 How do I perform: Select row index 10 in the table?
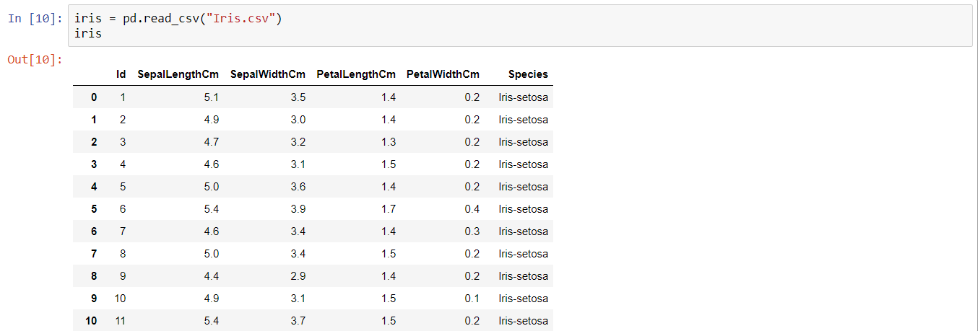coord(91,321)
